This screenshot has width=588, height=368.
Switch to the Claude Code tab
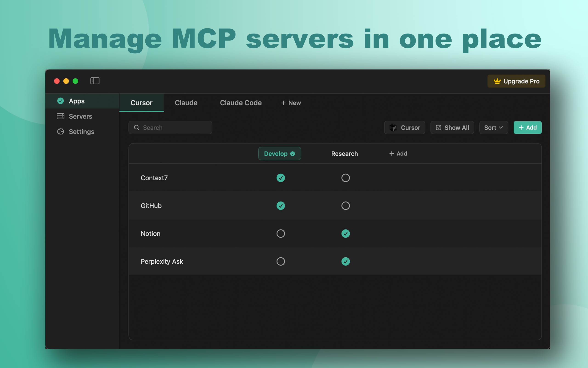(241, 103)
